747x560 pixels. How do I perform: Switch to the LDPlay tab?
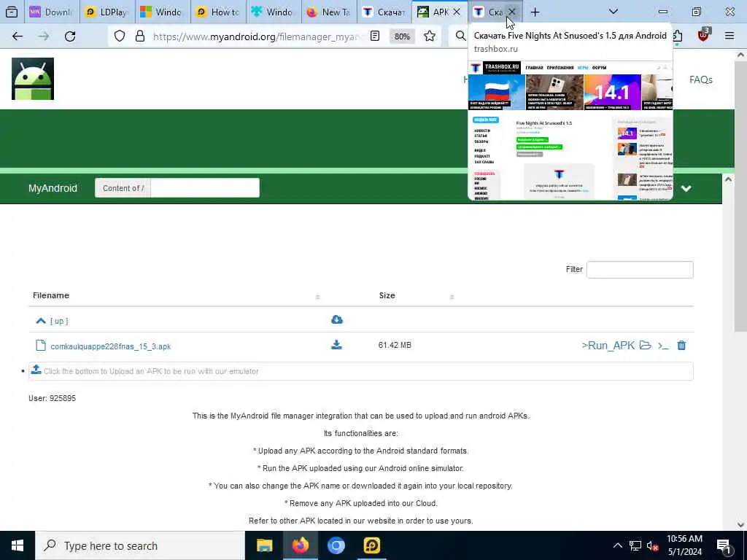coord(108,12)
